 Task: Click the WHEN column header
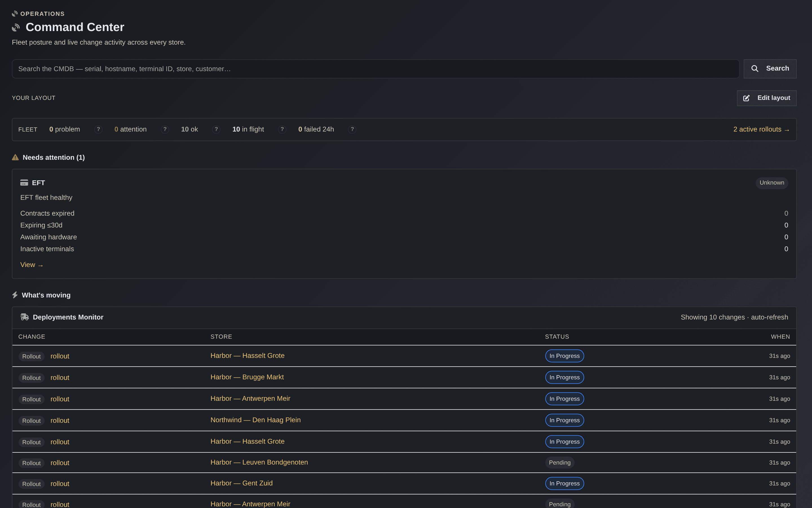coord(780,337)
